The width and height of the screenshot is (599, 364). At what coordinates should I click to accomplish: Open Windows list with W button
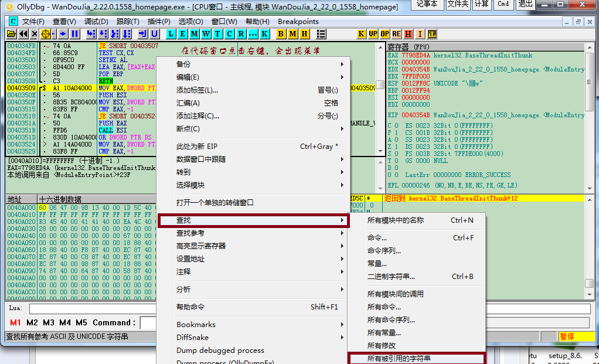click(206, 34)
